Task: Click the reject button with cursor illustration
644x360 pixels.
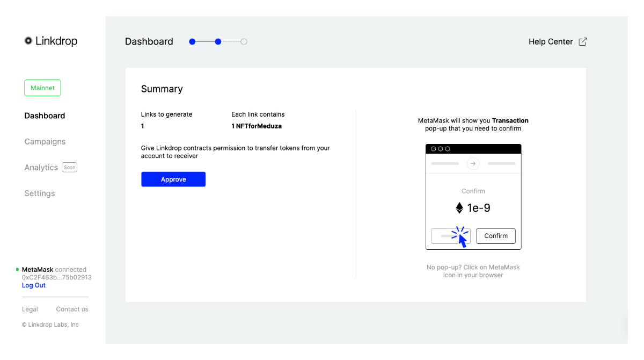Action: [x=451, y=236]
